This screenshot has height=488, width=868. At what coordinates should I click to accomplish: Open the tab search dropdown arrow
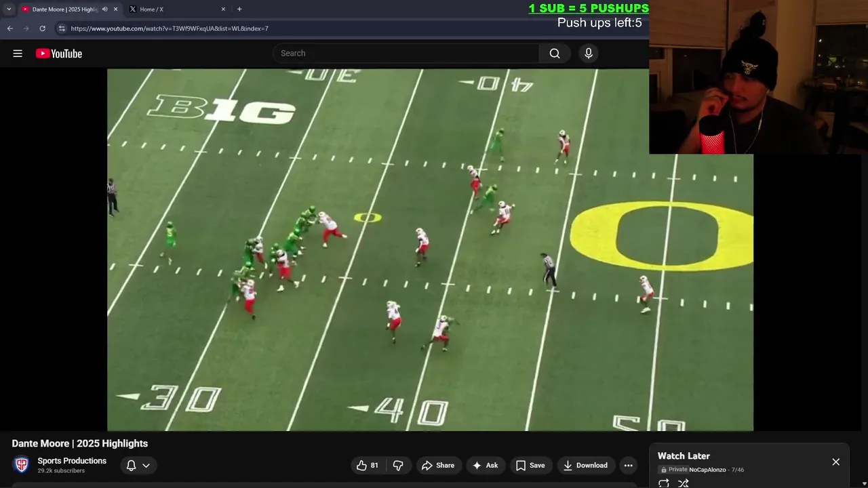pyautogui.click(x=9, y=9)
